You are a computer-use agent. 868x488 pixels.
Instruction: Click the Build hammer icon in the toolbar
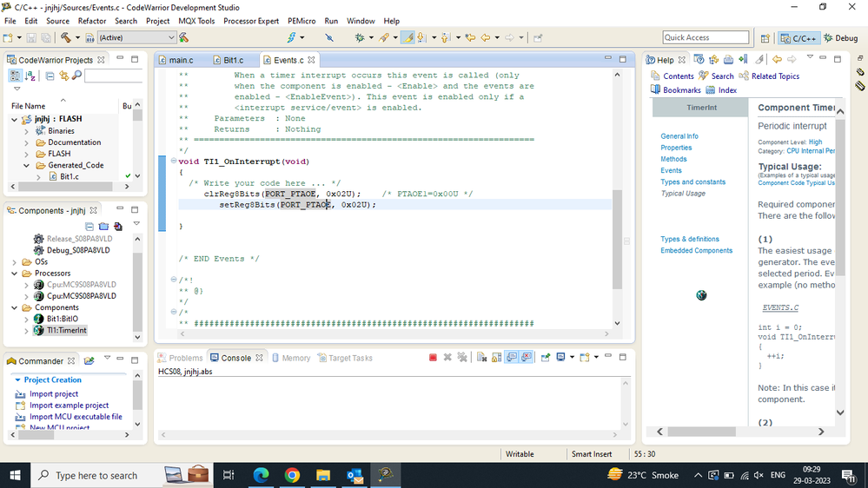[x=66, y=37]
